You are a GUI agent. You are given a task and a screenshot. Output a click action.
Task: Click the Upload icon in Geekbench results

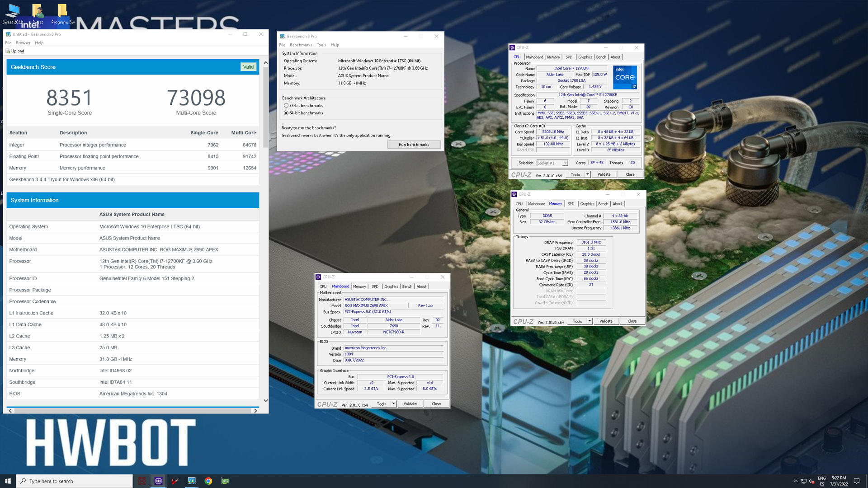pos(8,51)
